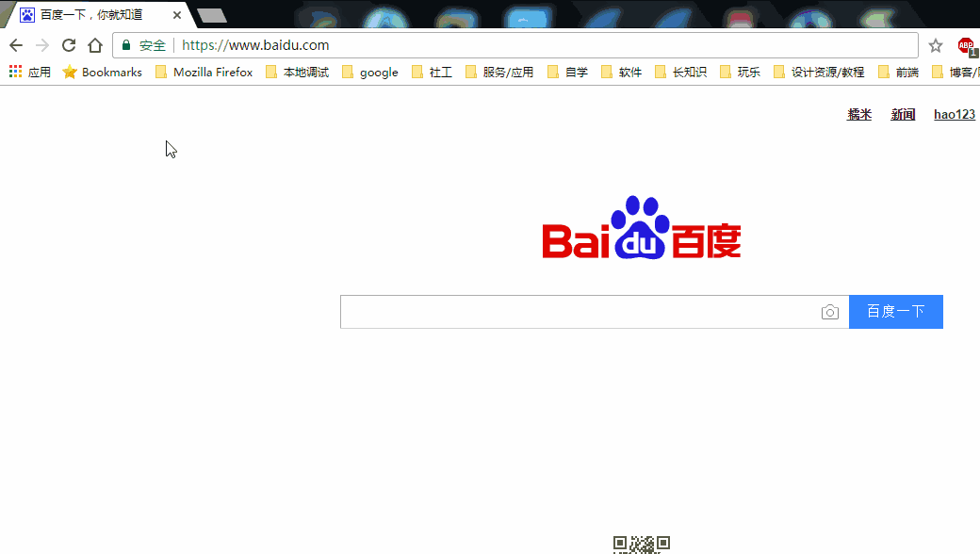Close the 百度一下 browser tab
The height and width of the screenshot is (554, 980).
tap(177, 15)
